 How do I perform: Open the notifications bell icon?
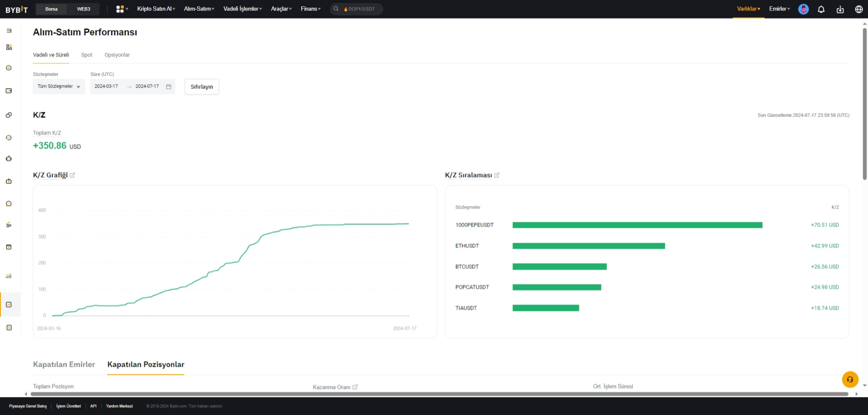[821, 9]
